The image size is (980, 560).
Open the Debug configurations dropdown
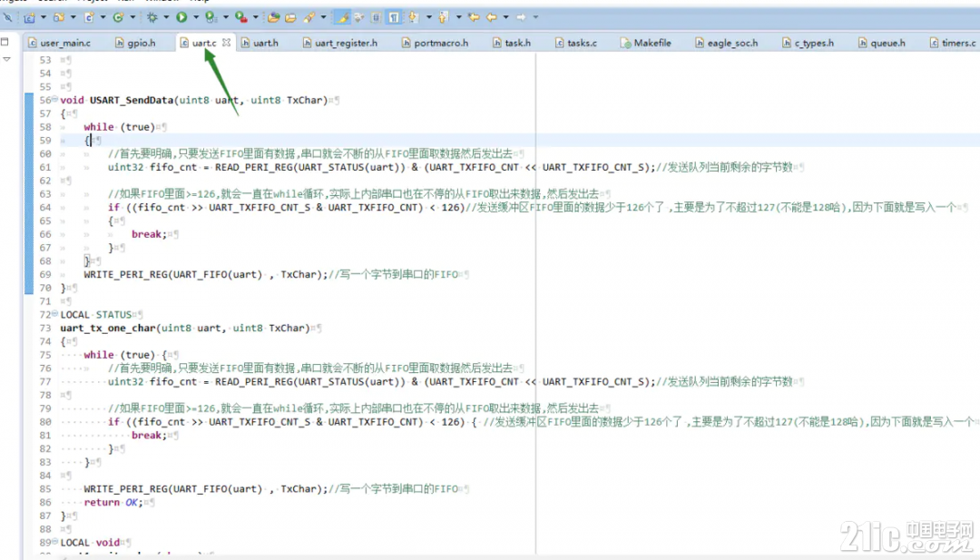(x=166, y=17)
